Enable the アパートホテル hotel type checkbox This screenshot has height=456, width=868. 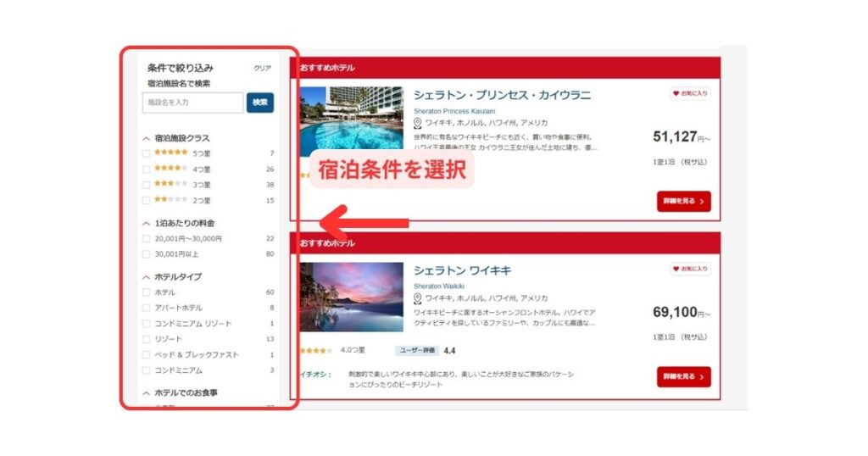[x=147, y=308]
